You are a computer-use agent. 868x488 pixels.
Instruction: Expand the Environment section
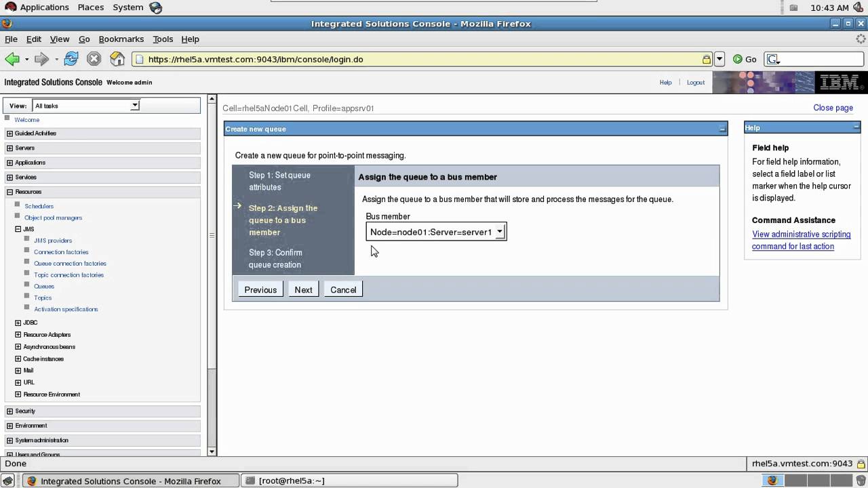(x=9, y=426)
